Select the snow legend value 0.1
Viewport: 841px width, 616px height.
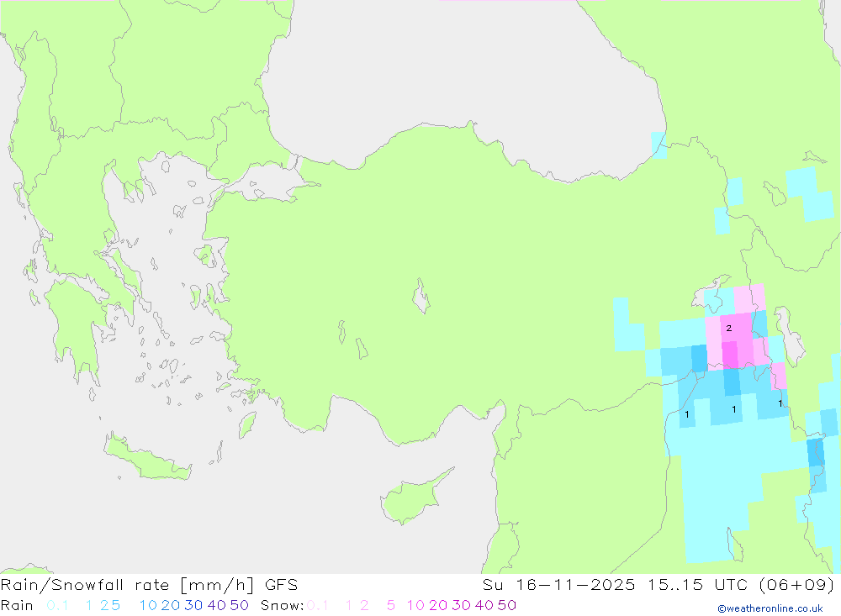coord(318,605)
